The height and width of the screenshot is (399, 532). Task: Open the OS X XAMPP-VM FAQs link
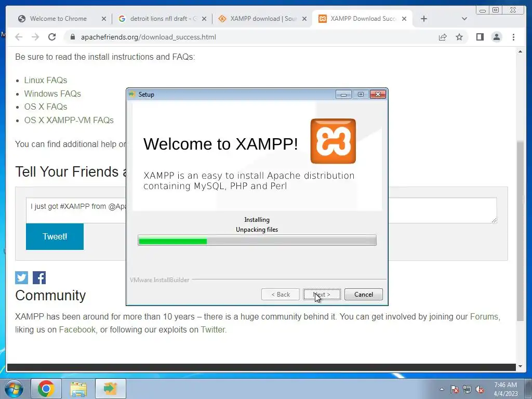pyautogui.click(x=69, y=120)
